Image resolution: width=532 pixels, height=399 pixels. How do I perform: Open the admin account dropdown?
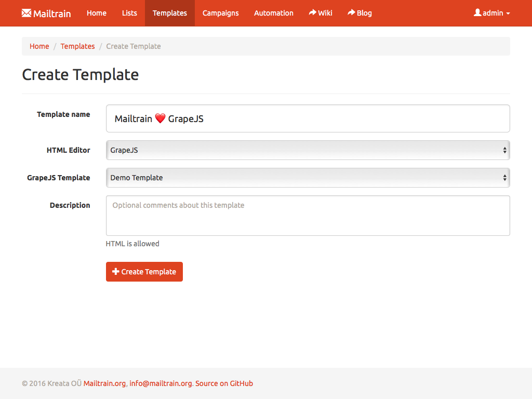491,13
